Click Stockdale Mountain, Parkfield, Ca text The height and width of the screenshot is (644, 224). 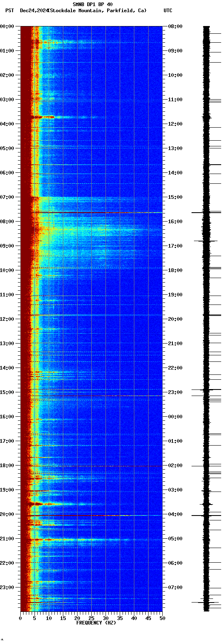(97, 11)
